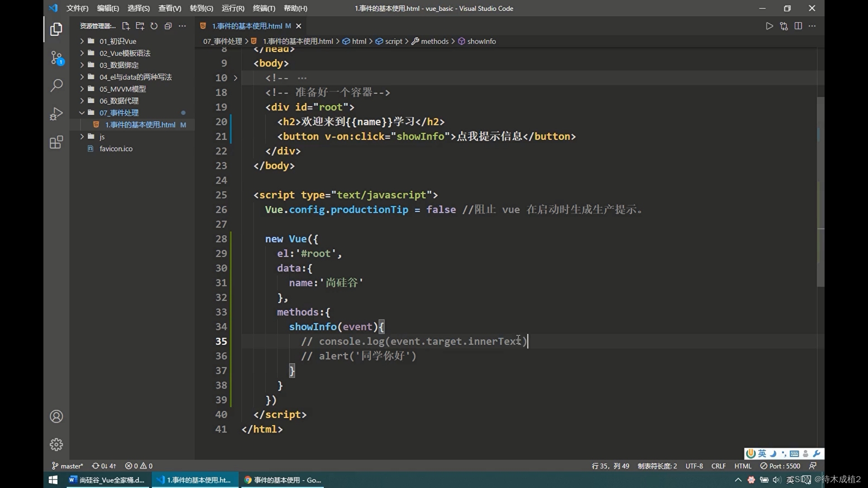Click Live Server Port: 5500

coord(780,466)
